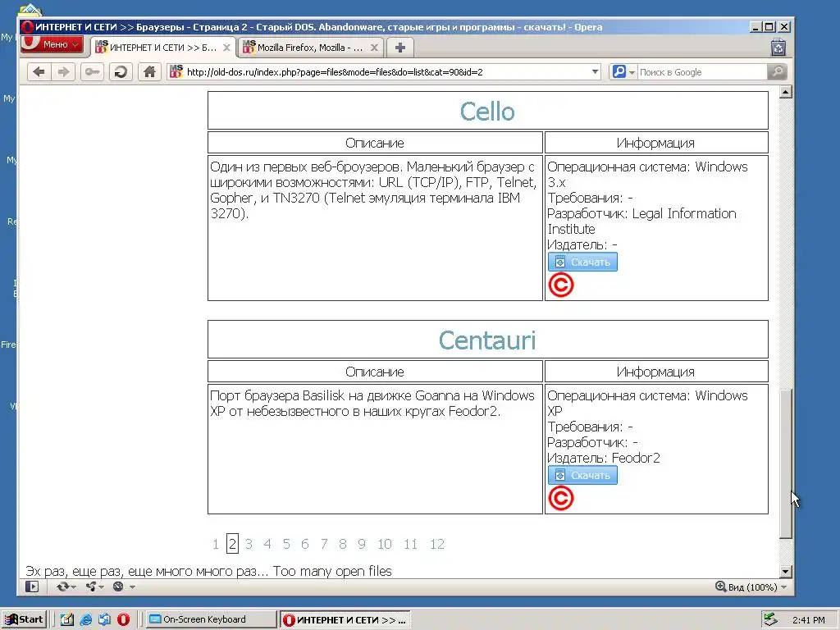This screenshot has height=630, width=840.
Task: Click the vertical scrollbar thumb
Action: click(785, 463)
